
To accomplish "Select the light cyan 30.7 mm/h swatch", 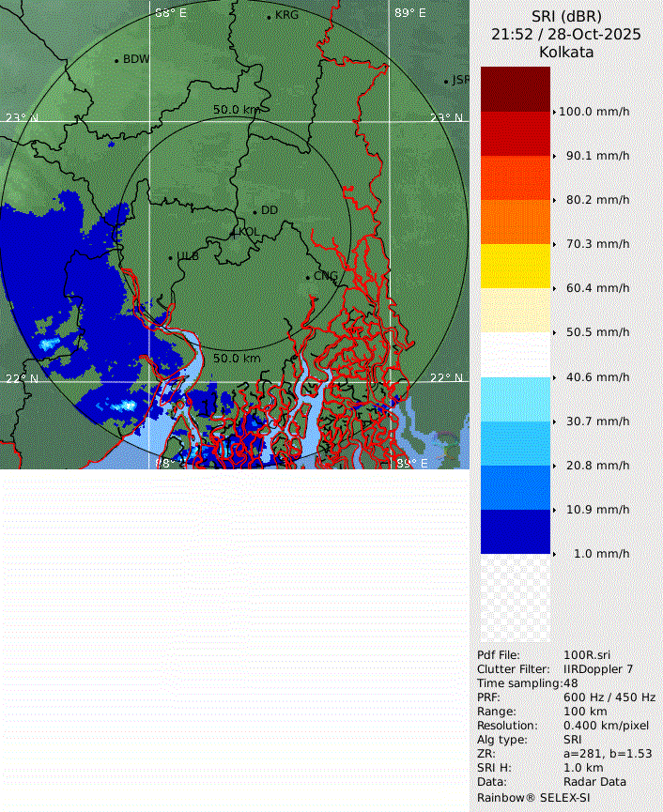I will coord(515,399).
